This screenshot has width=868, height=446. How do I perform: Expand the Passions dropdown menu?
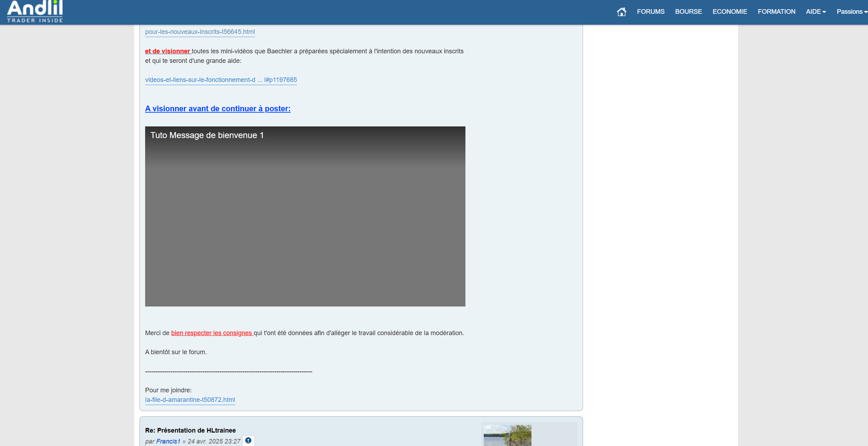click(851, 12)
